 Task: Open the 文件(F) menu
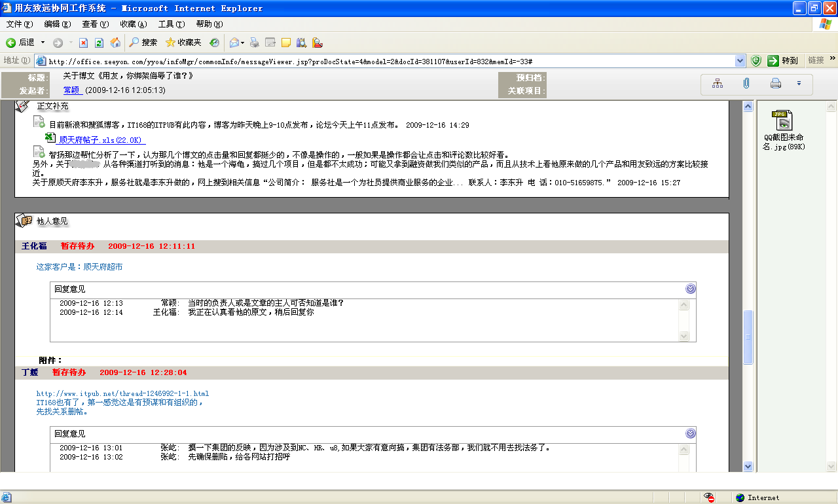point(20,24)
